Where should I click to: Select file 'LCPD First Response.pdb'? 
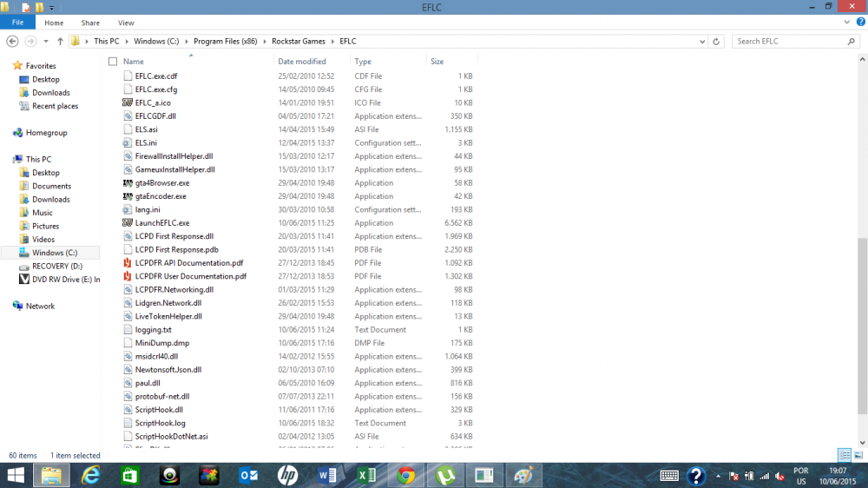pos(176,250)
